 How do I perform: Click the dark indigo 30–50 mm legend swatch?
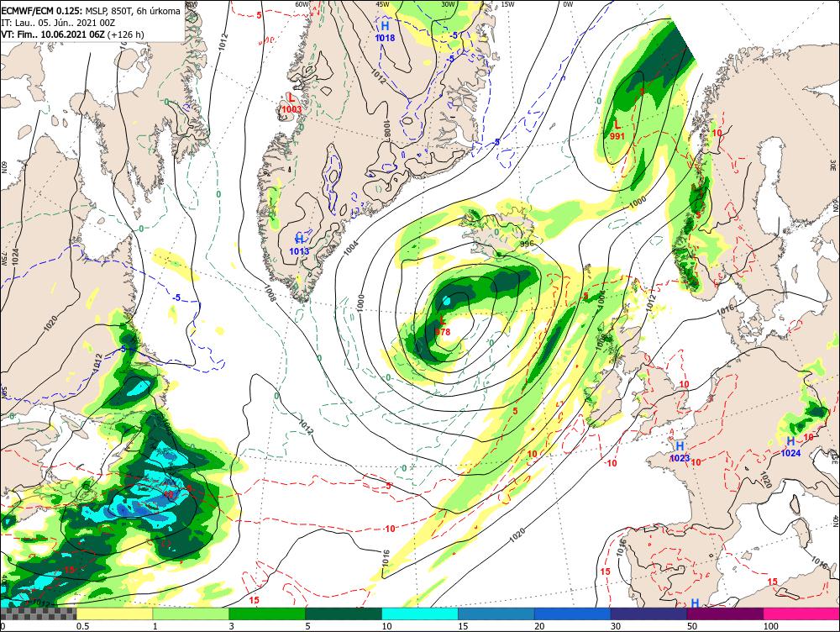coord(648,614)
